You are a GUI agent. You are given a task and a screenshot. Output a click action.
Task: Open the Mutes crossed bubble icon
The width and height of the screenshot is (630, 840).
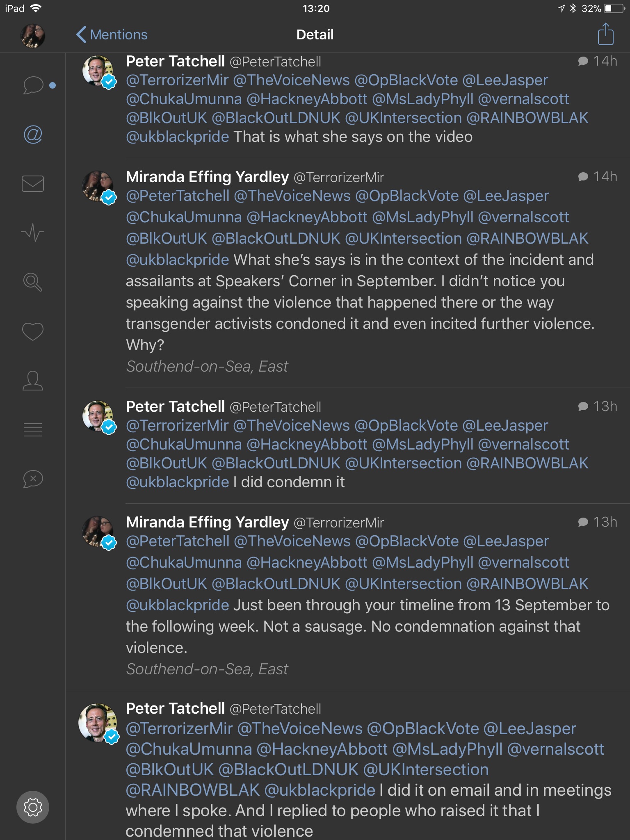pos(33,479)
